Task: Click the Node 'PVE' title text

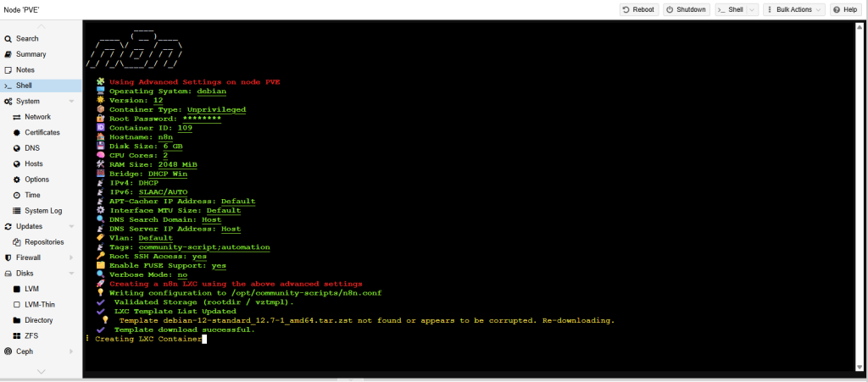Action: [x=21, y=10]
